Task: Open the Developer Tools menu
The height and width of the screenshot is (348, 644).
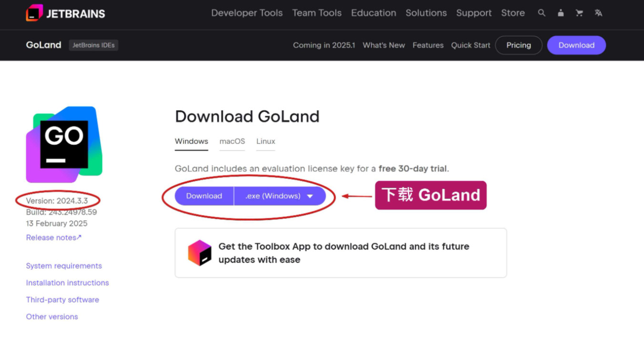Action: (247, 13)
